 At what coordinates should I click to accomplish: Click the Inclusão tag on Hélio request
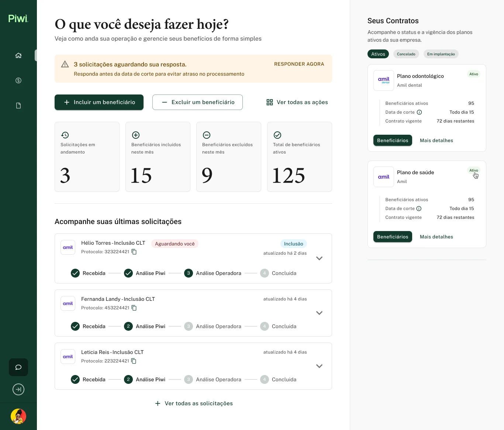click(294, 244)
